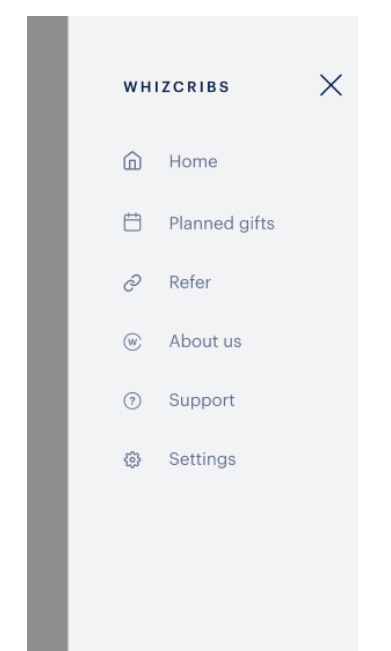Click the gear icon for Settings
This screenshot has height=651, width=391.
[132, 460]
